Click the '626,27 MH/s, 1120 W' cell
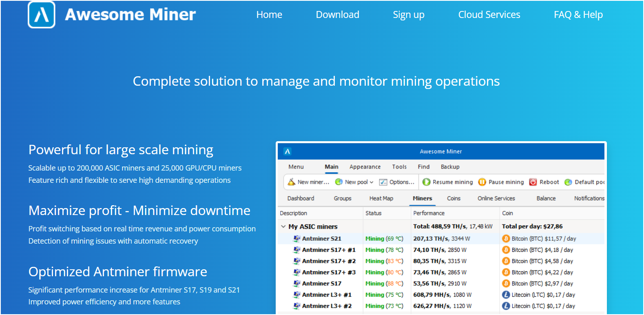Screen dimensions: 644x315 click(x=443, y=306)
